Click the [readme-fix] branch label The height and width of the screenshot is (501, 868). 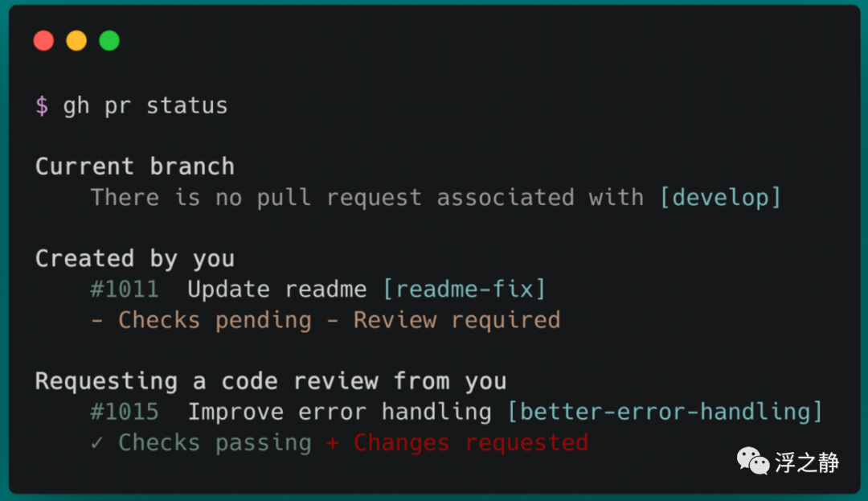click(x=465, y=290)
